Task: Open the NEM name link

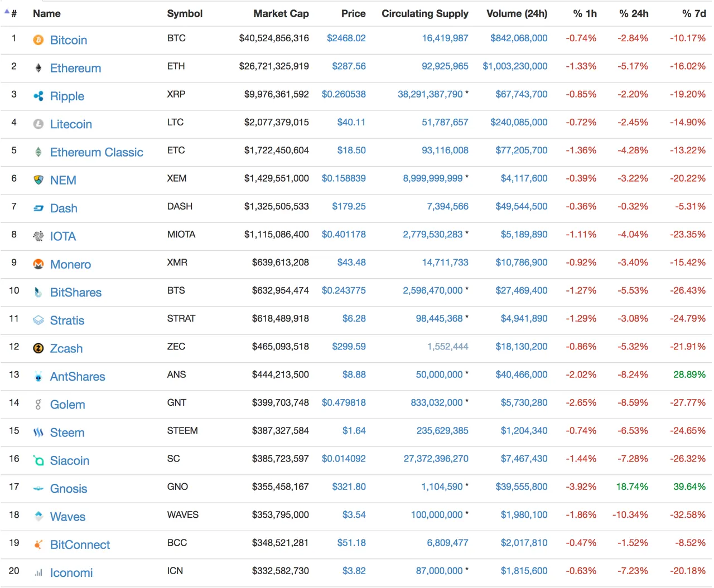Action: point(63,180)
